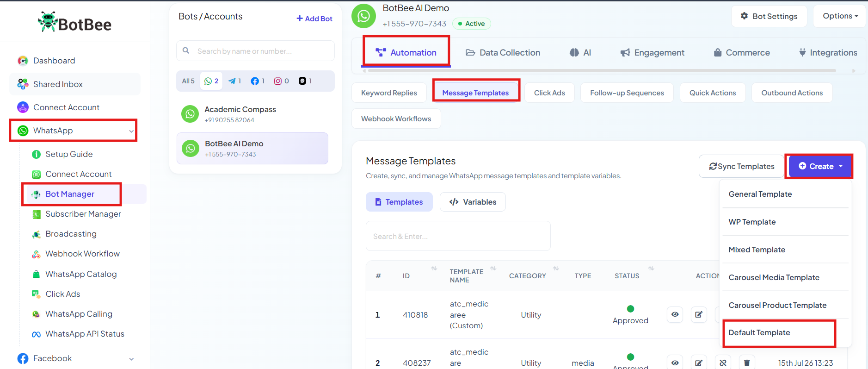Edit template 408237 with the pencil icon
The width and height of the screenshot is (868, 369).
click(x=699, y=363)
